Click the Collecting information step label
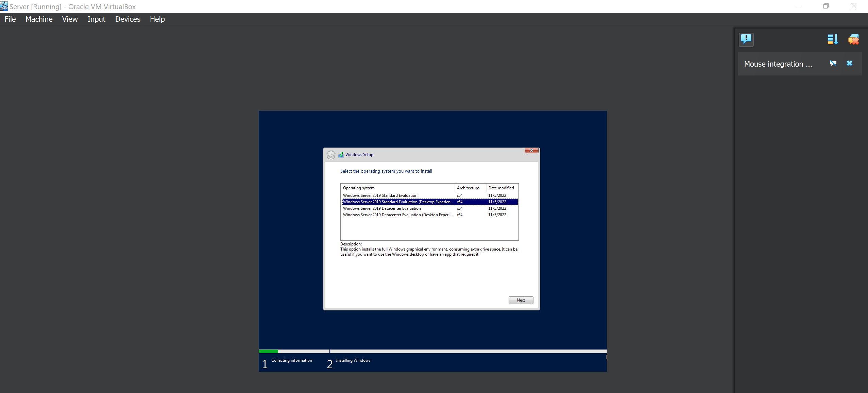The image size is (868, 393). coord(292,360)
